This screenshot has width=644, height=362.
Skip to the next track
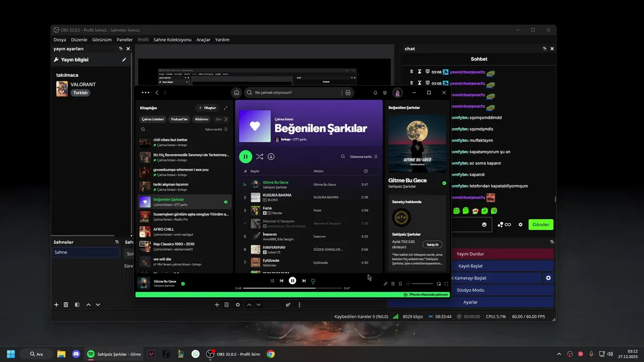pyautogui.click(x=304, y=281)
